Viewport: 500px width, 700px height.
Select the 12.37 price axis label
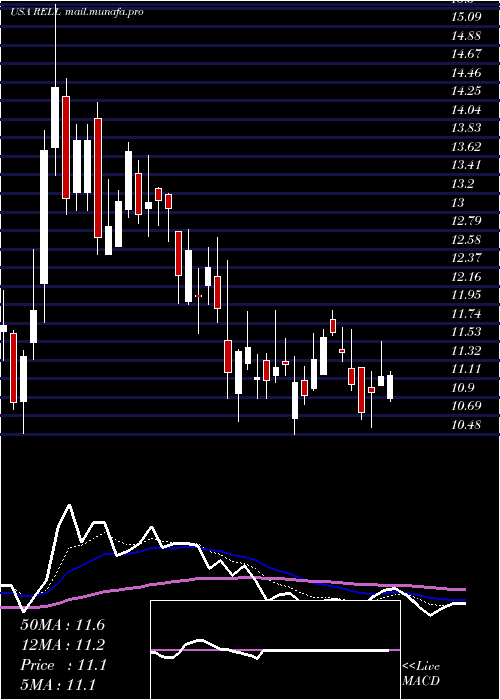[x=467, y=258]
